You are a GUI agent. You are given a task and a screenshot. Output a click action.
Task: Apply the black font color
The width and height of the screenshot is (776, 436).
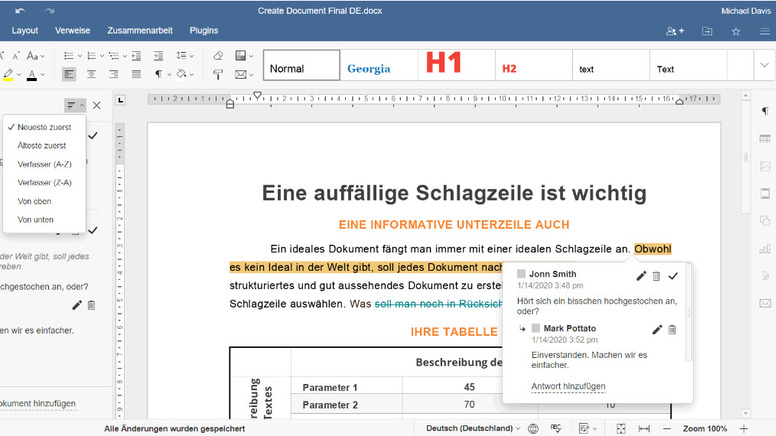coord(32,75)
